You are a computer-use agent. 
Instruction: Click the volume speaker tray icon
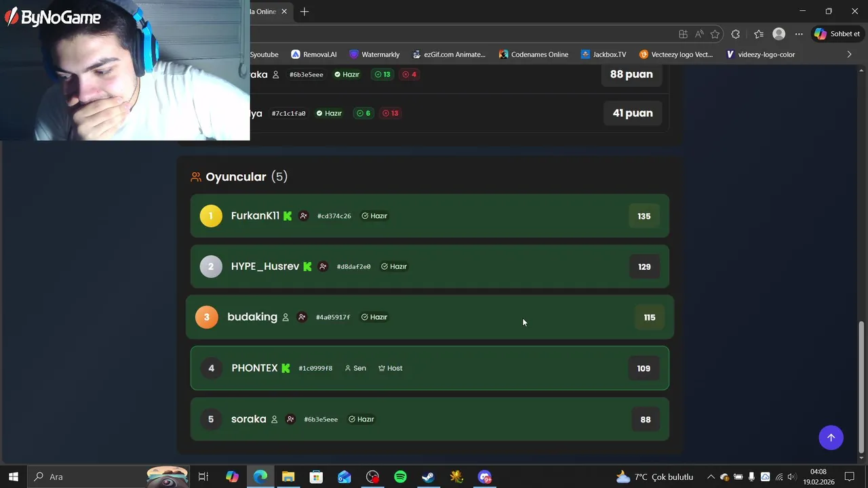click(x=791, y=477)
